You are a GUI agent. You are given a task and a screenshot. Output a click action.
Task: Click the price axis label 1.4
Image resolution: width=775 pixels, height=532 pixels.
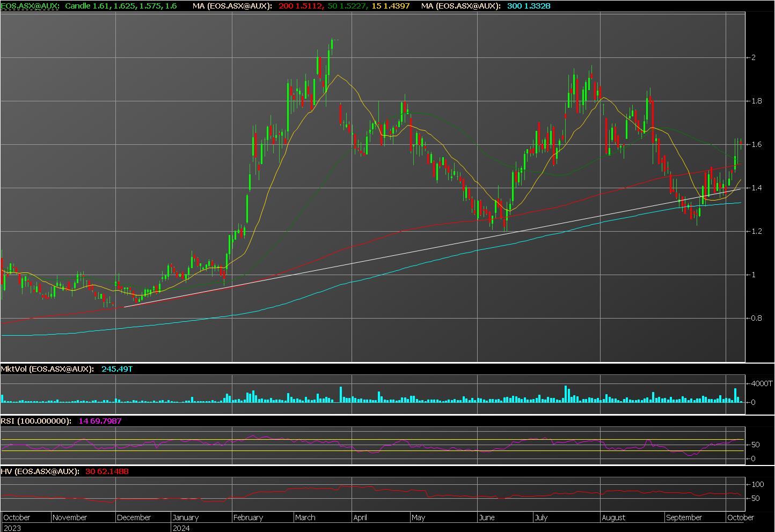pos(757,188)
